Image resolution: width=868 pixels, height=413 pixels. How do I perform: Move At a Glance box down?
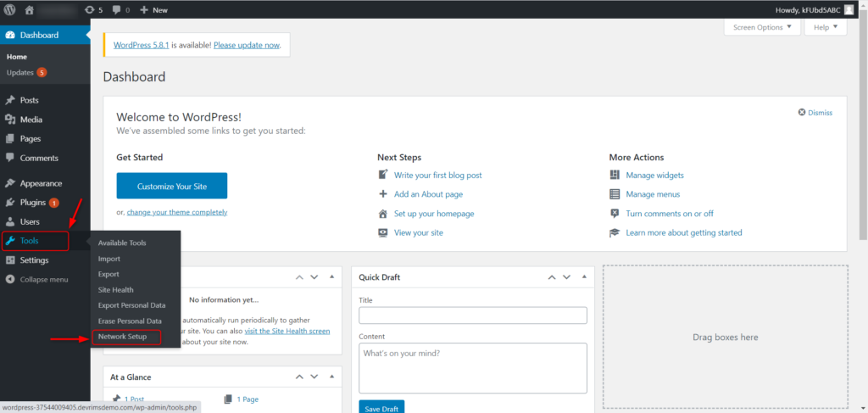(314, 377)
